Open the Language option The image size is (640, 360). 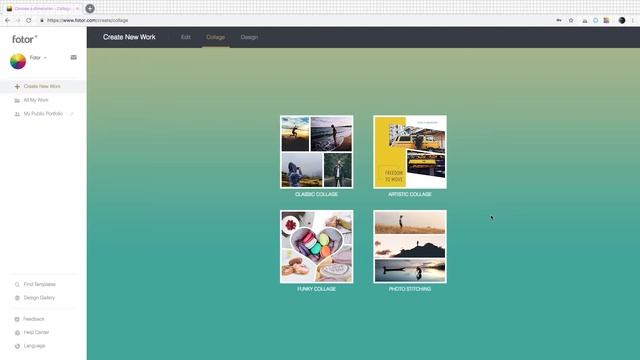pos(34,346)
